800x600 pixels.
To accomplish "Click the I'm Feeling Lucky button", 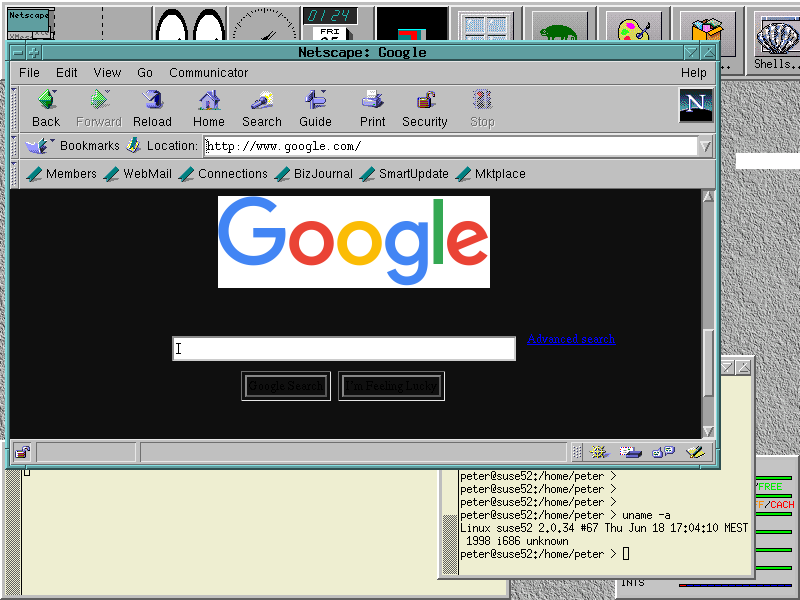I will tap(391, 386).
